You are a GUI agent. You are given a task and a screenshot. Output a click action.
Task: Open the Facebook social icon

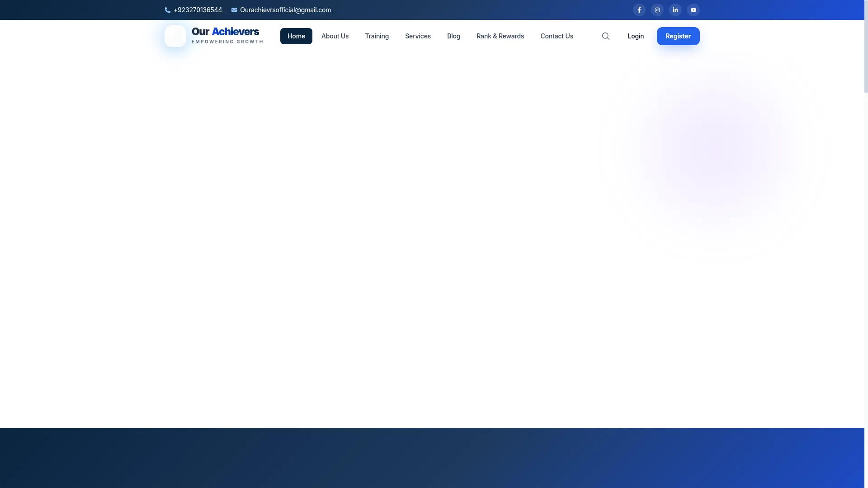tap(639, 10)
